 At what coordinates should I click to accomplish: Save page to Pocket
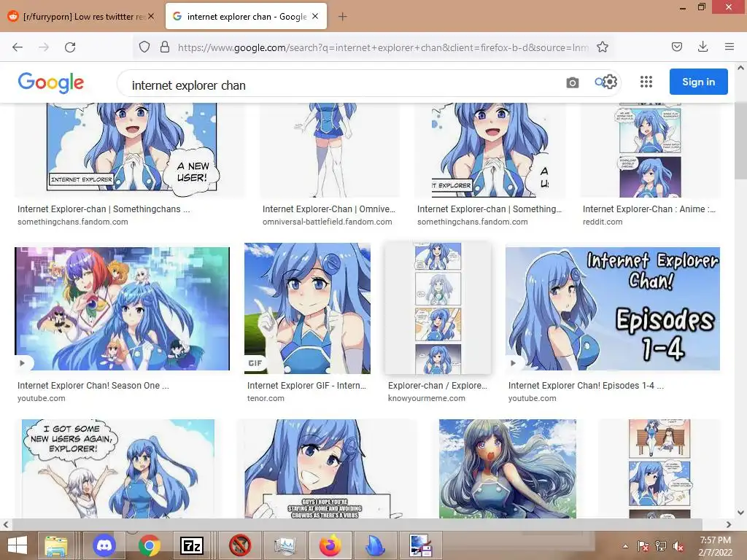677,47
